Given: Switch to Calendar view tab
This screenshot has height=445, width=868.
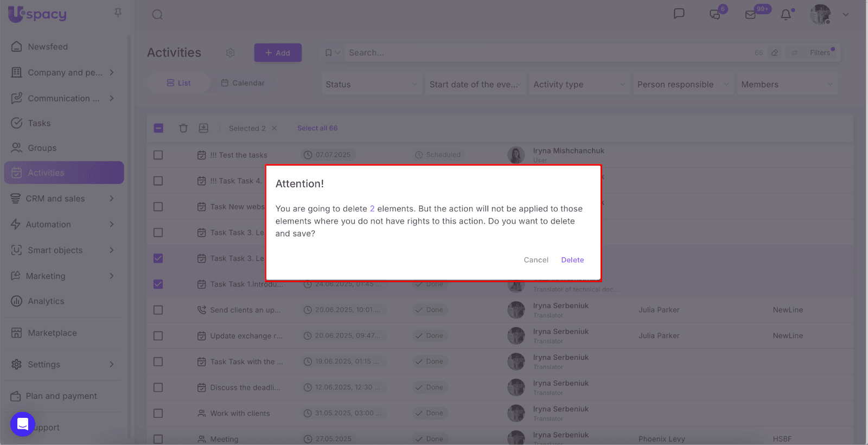Looking at the screenshot, I should (243, 83).
